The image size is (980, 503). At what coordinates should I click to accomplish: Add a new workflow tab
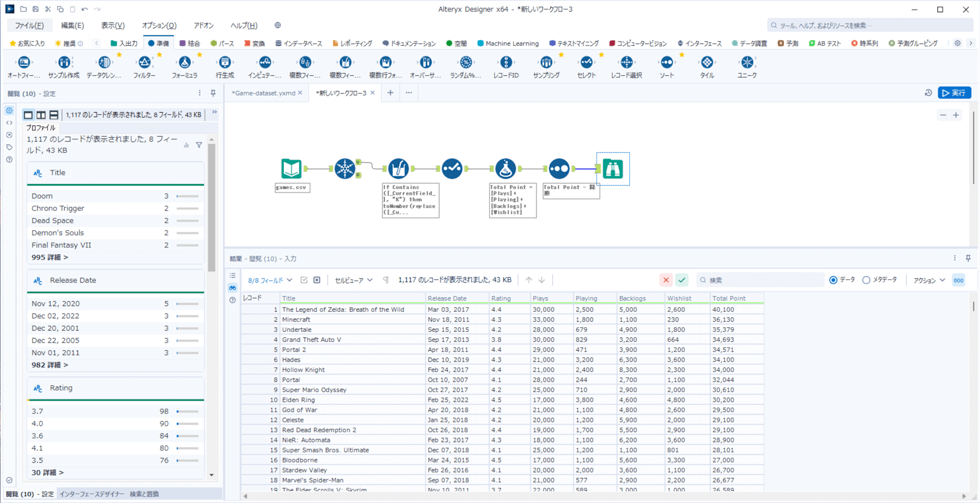pyautogui.click(x=390, y=93)
